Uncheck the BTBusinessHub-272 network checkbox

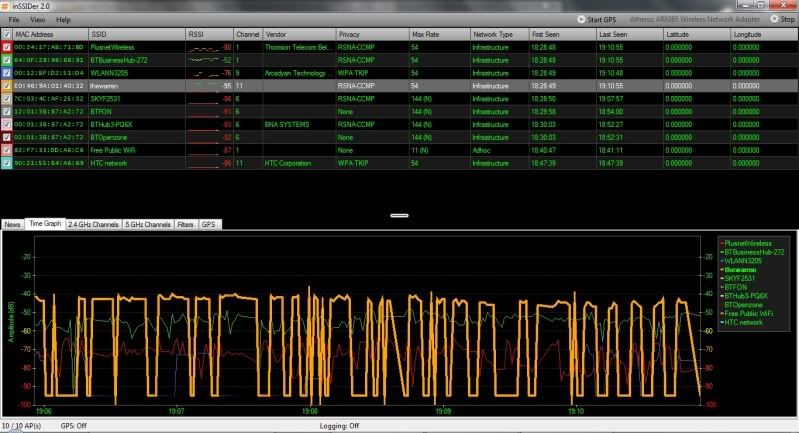(6, 60)
